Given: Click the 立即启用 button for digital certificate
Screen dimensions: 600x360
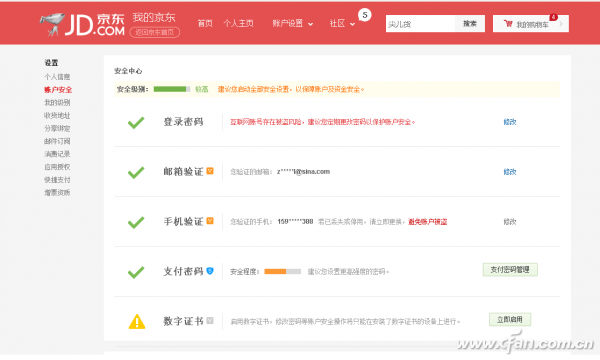Looking at the screenshot, I should pyautogui.click(x=510, y=319).
